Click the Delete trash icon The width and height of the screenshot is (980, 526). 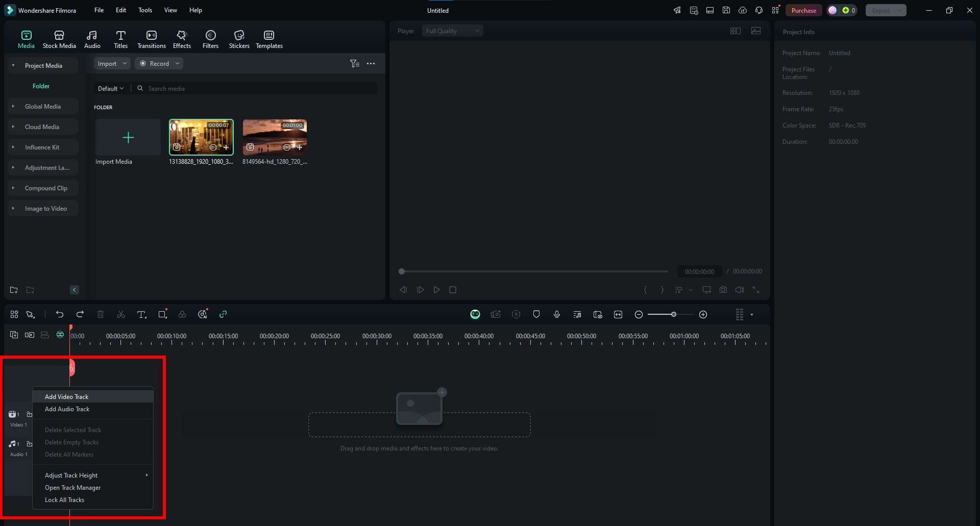(101, 314)
